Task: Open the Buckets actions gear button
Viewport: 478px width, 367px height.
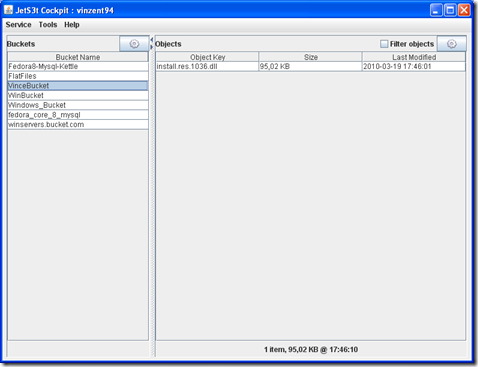Action: pos(134,44)
